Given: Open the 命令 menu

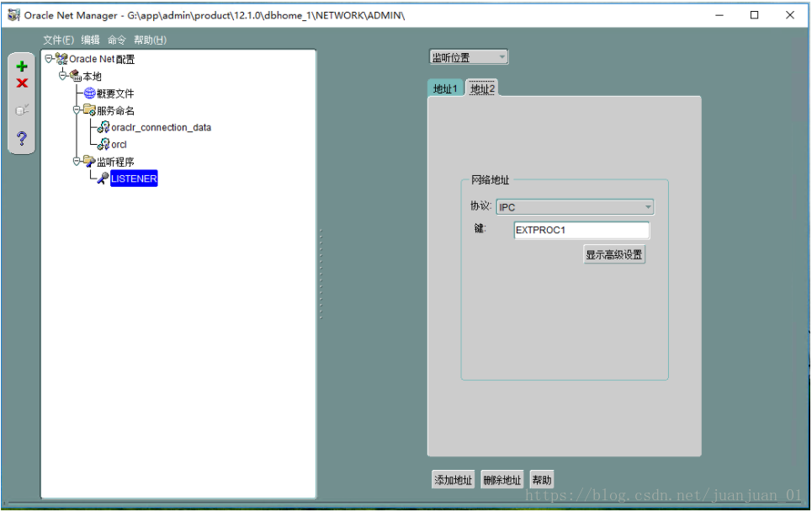Looking at the screenshot, I should point(116,40).
